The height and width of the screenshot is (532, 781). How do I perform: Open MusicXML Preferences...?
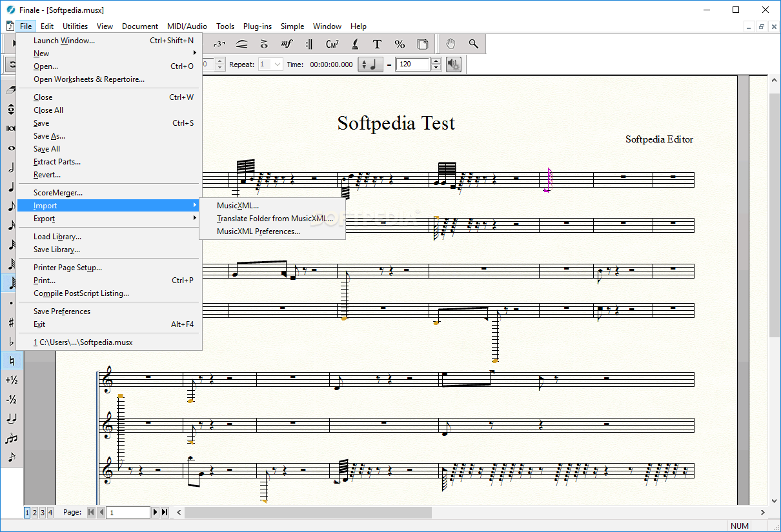click(x=272, y=232)
